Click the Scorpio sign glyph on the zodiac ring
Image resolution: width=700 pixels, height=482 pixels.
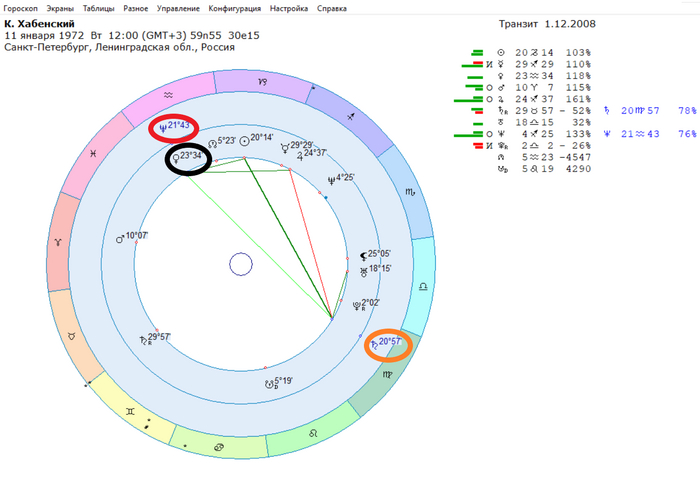tap(410, 192)
